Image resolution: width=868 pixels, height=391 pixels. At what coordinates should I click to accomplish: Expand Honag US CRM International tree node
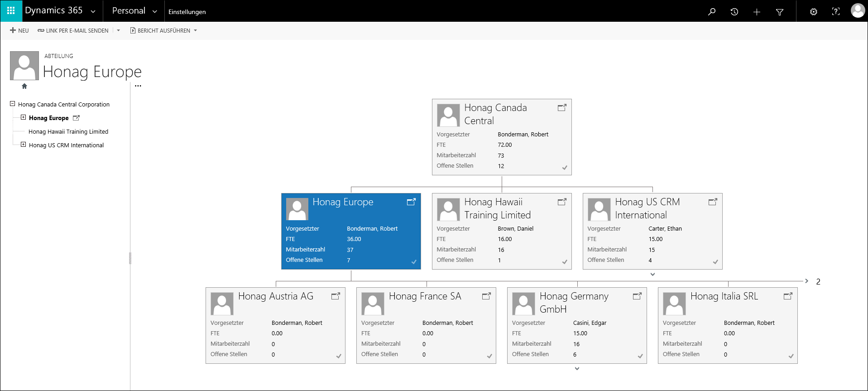[23, 145]
